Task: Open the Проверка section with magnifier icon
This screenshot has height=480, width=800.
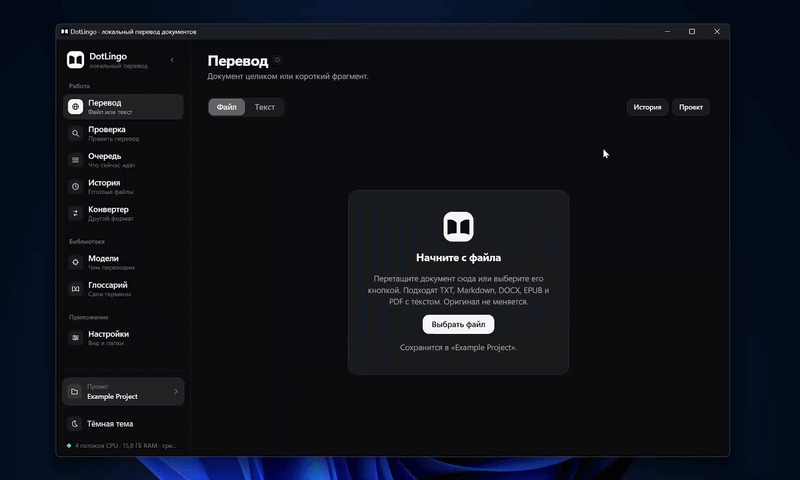Action: tap(123, 133)
